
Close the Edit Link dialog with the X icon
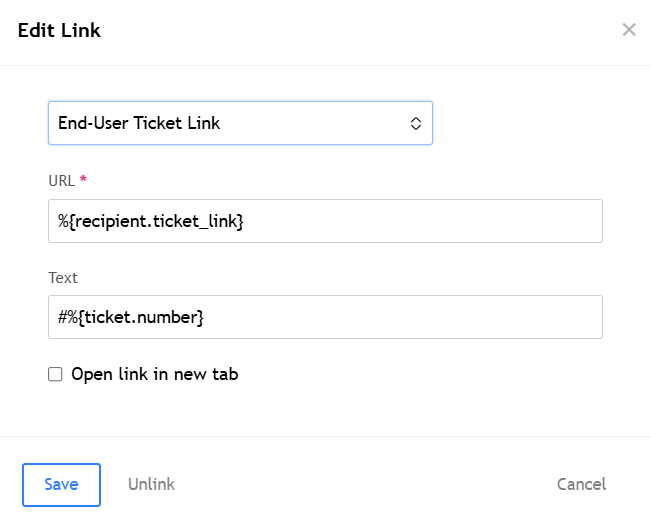pos(629,30)
